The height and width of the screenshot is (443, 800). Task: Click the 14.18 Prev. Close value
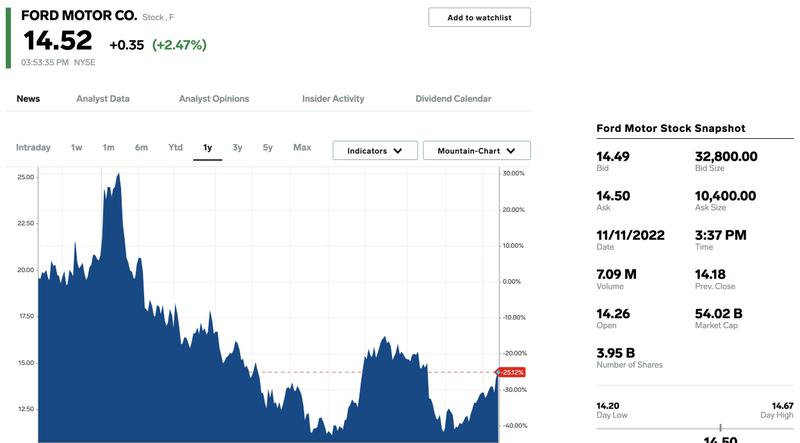click(x=710, y=275)
